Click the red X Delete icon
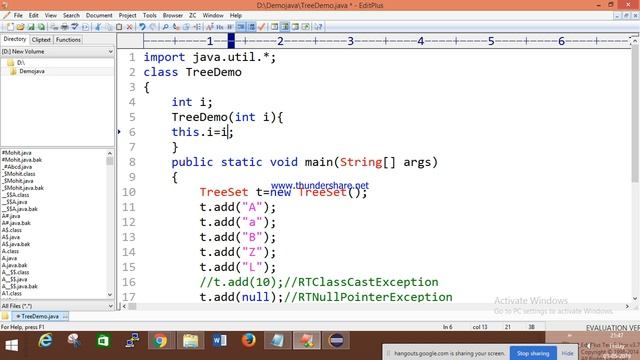Screen dimensions: 640x360 pyautogui.click(x=129, y=27)
